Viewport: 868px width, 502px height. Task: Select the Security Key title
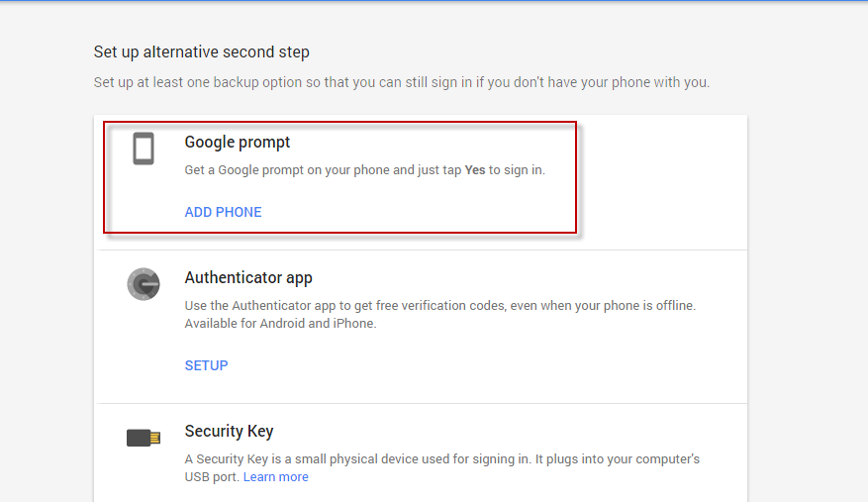click(x=229, y=432)
